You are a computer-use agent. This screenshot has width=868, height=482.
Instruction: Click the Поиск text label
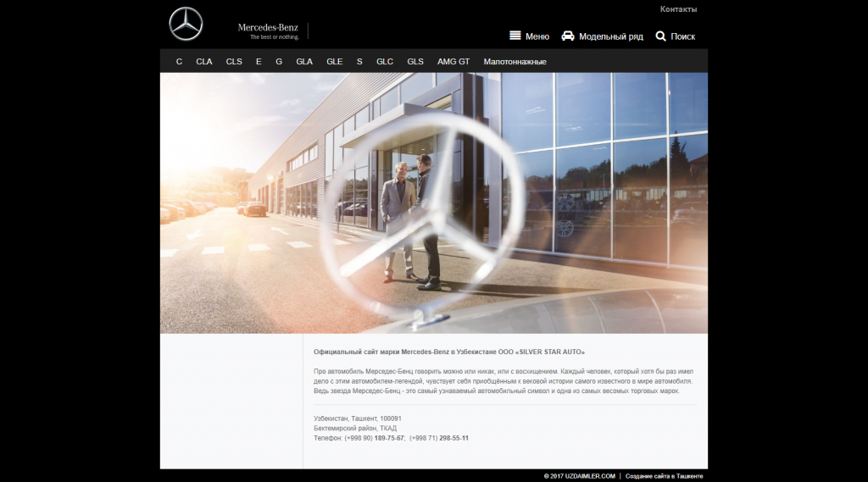[682, 36]
